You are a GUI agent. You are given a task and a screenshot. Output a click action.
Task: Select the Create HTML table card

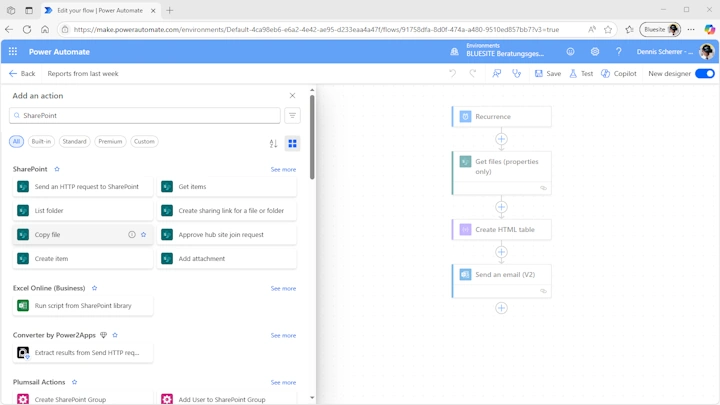501,230
